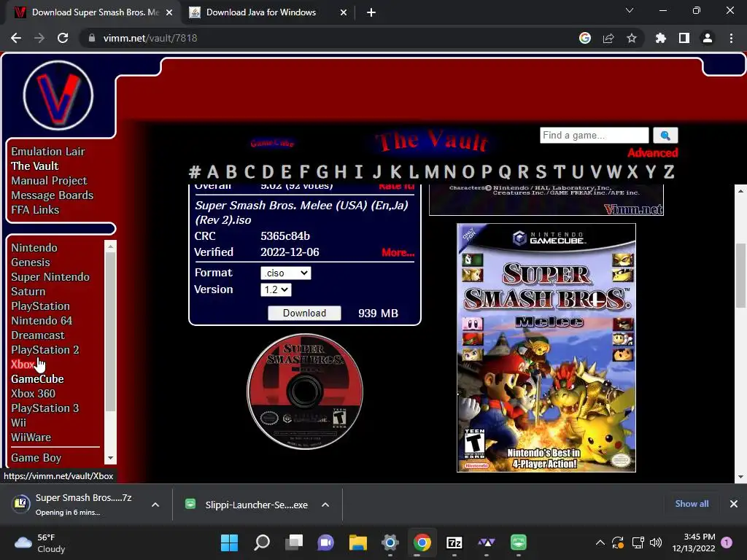This screenshot has width=747, height=560.
Task: Open The Vault sidebar link
Action: pos(35,166)
